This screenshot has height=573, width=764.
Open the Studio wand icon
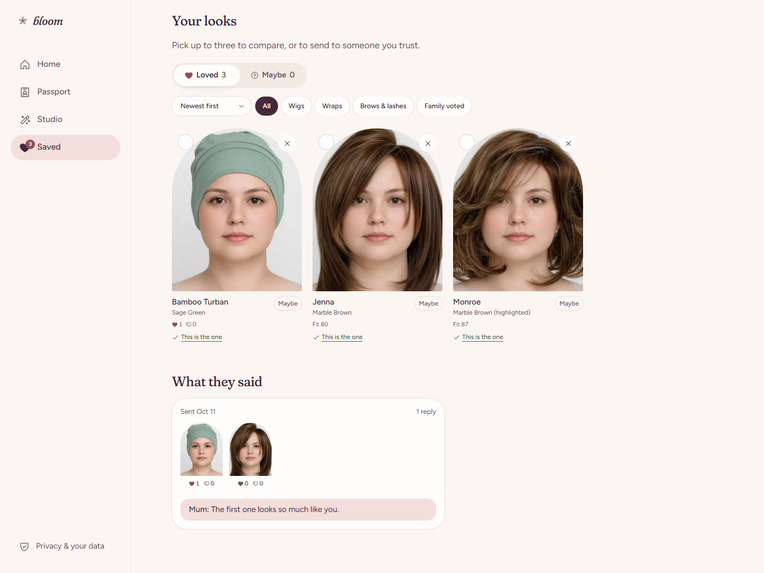tap(25, 119)
